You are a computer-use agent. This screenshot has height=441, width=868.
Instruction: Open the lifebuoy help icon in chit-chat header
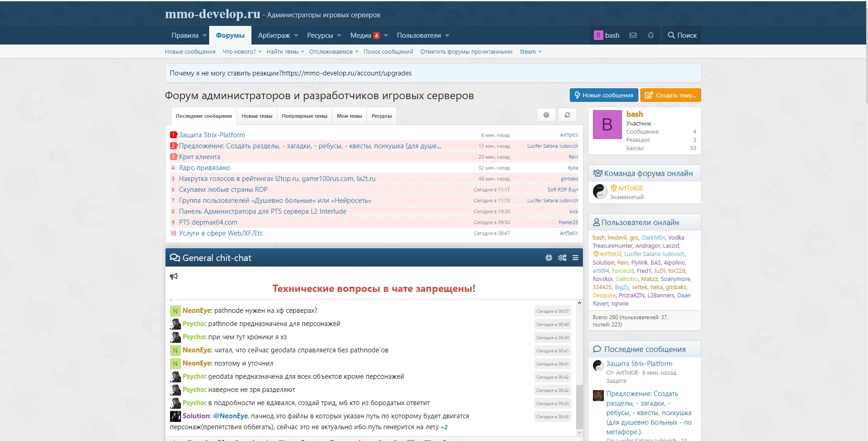(549, 258)
